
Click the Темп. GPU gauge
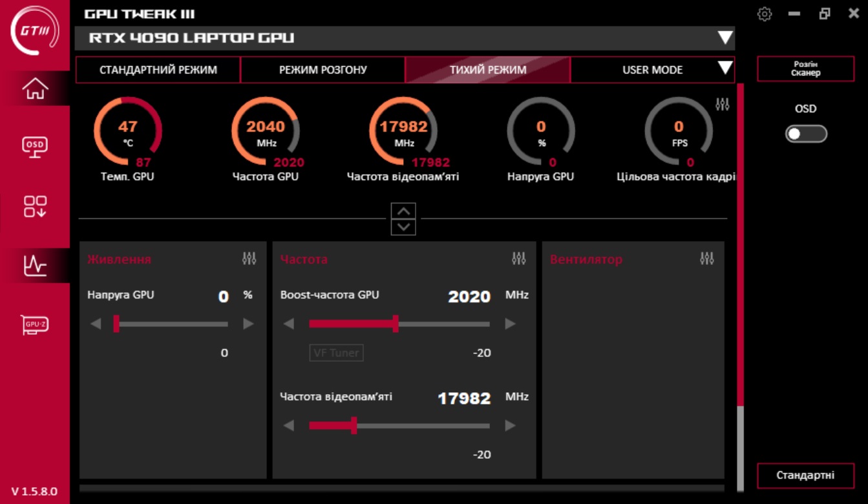[x=128, y=132]
